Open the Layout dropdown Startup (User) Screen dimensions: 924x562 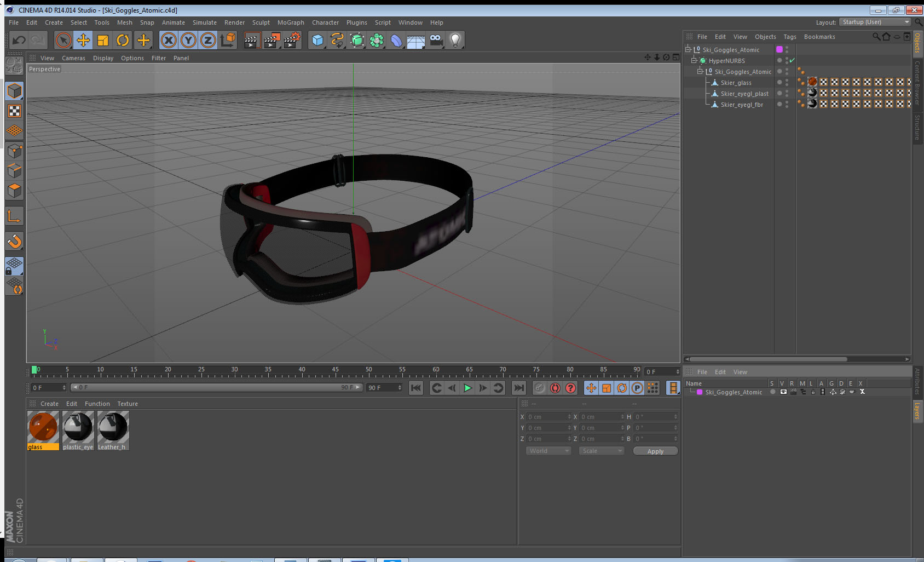pyautogui.click(x=875, y=22)
